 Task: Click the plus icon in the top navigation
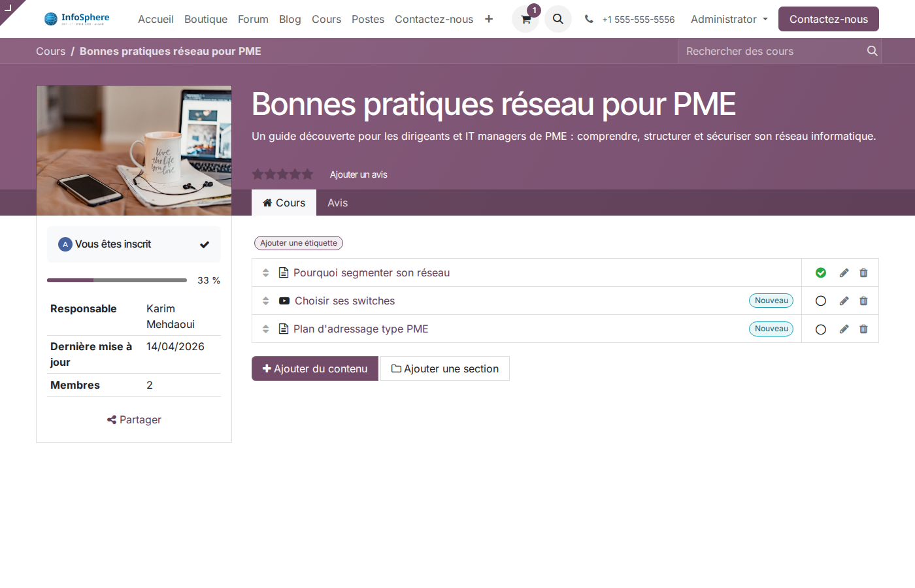pyautogui.click(x=489, y=19)
